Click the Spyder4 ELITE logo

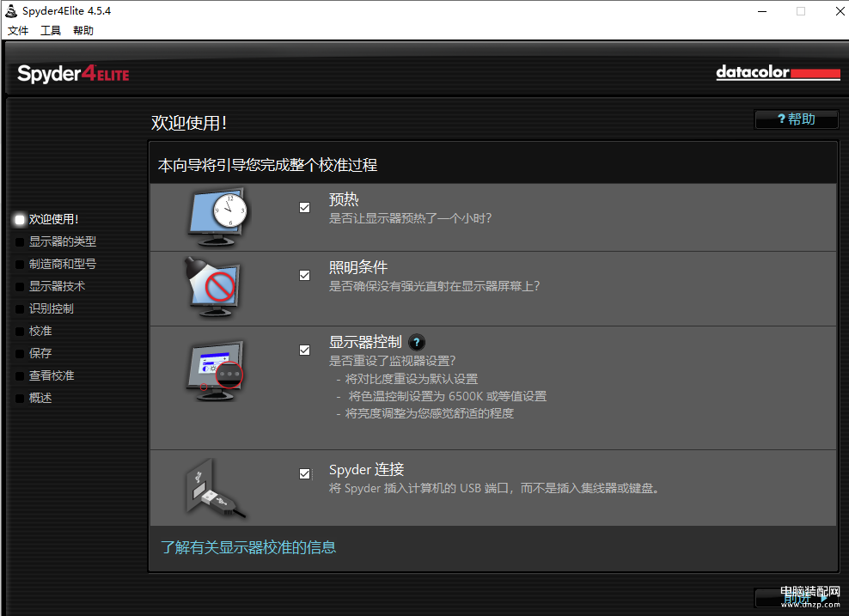pyautogui.click(x=73, y=74)
